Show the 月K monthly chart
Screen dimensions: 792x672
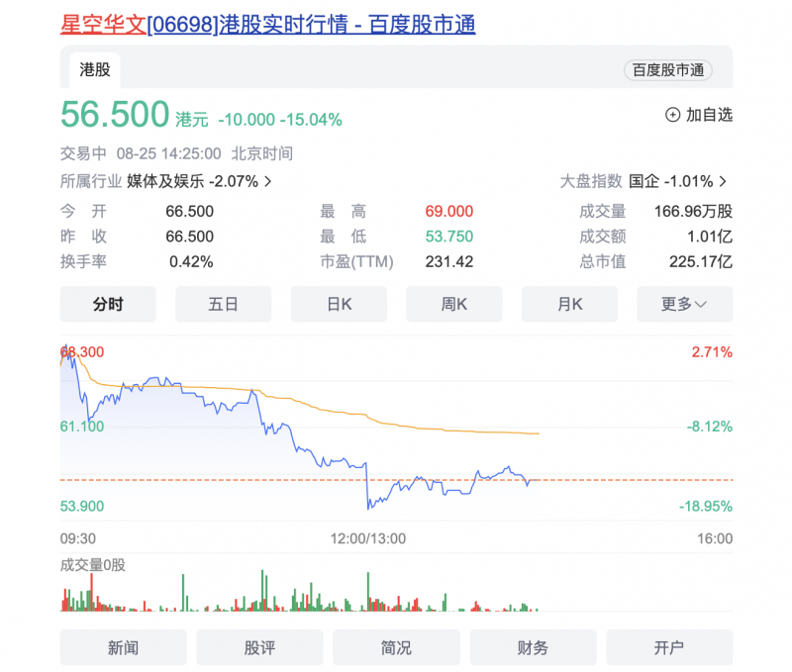[569, 305]
